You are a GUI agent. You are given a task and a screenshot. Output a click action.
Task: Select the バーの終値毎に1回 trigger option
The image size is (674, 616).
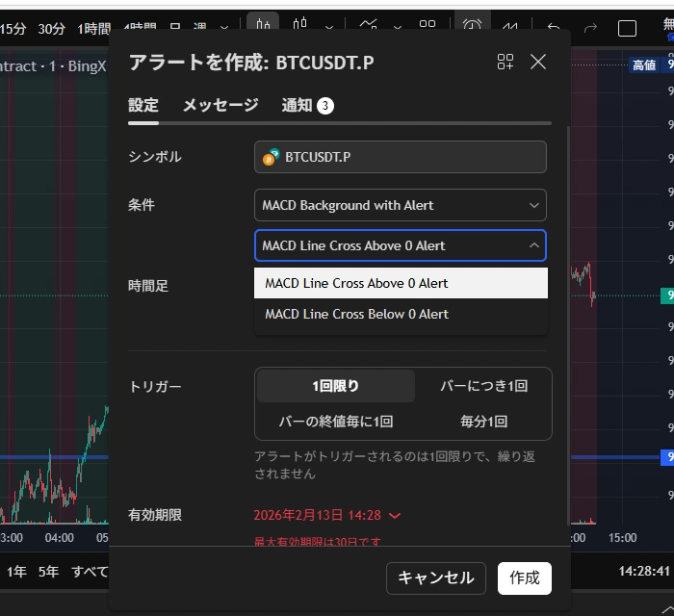(x=335, y=422)
